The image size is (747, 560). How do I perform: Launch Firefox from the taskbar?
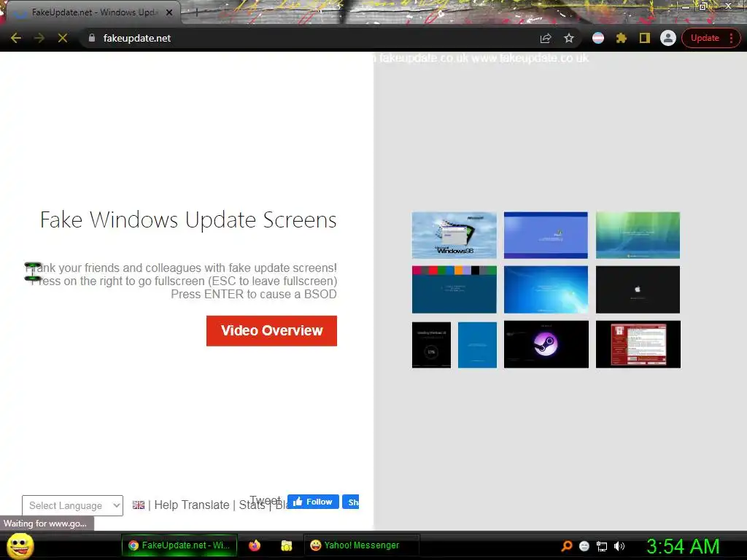255,545
